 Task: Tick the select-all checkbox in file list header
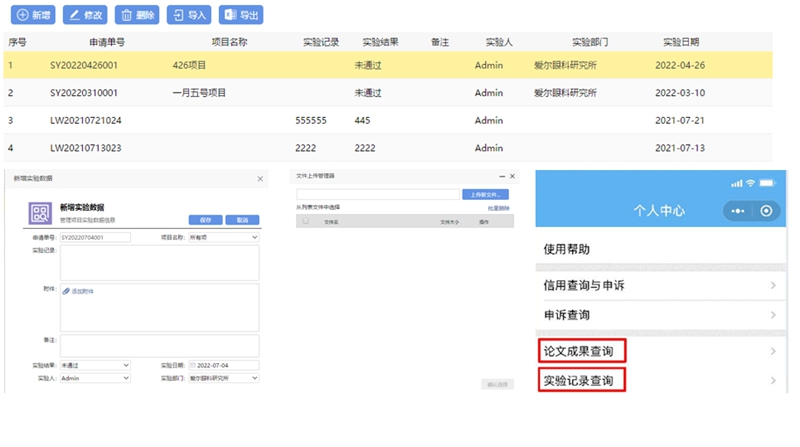point(306,221)
